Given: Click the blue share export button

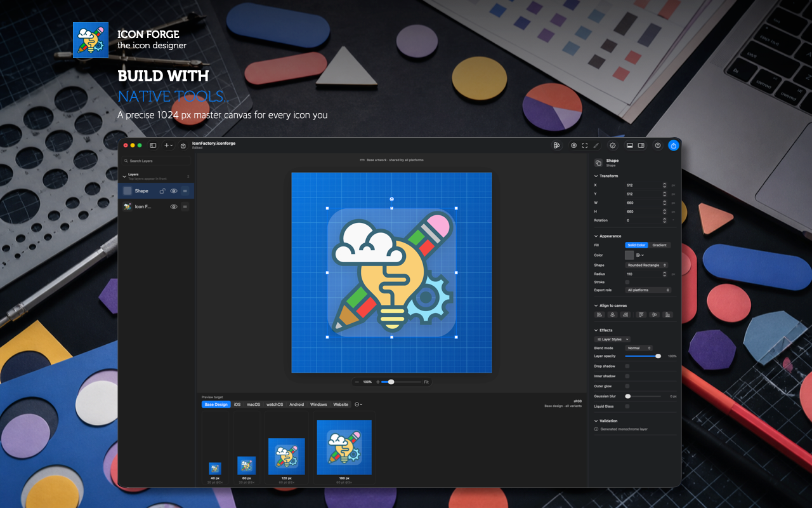Looking at the screenshot, I should tap(673, 145).
